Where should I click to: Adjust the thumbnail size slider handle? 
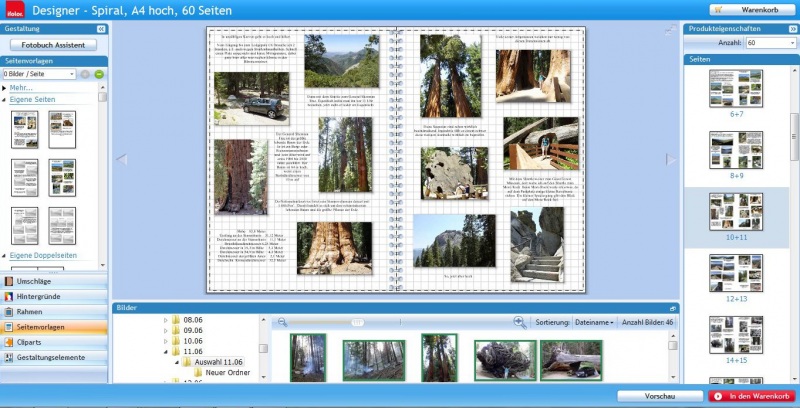[x=357, y=322]
